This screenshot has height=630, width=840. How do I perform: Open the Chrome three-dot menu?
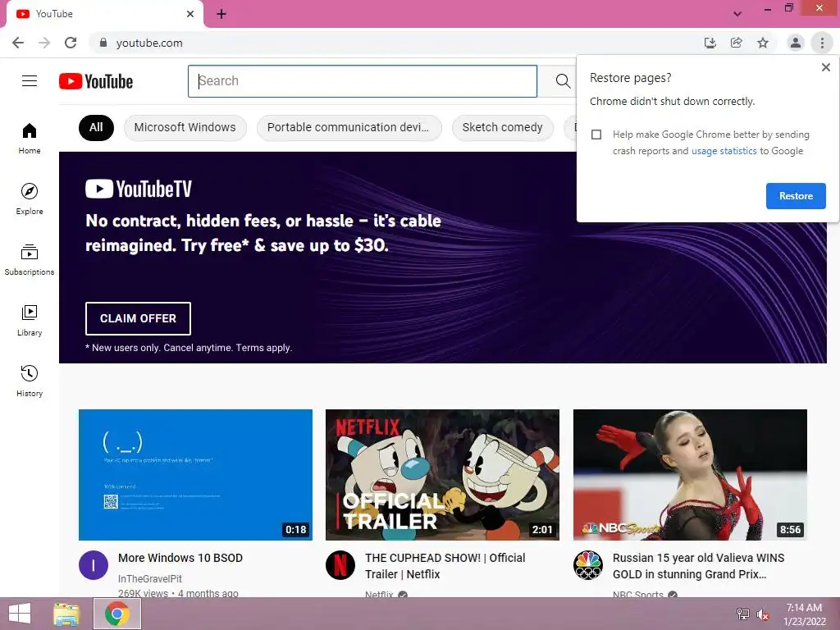(x=822, y=43)
